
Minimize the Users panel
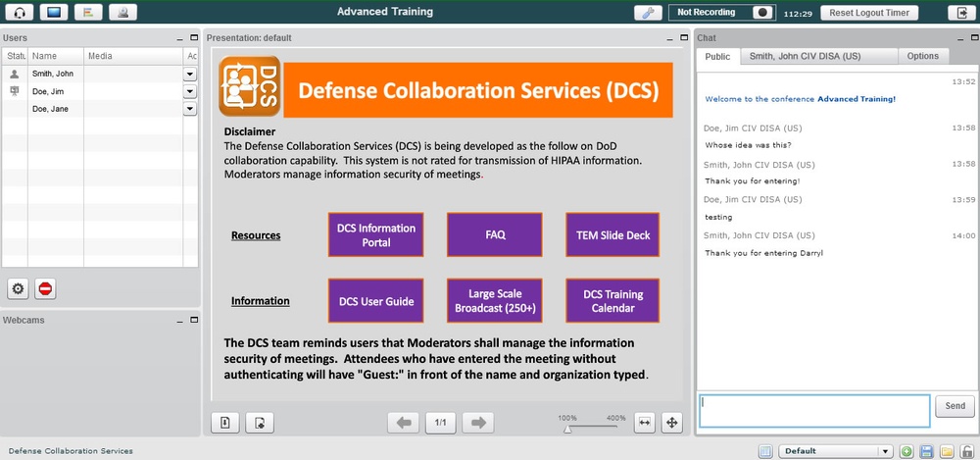coord(180,39)
